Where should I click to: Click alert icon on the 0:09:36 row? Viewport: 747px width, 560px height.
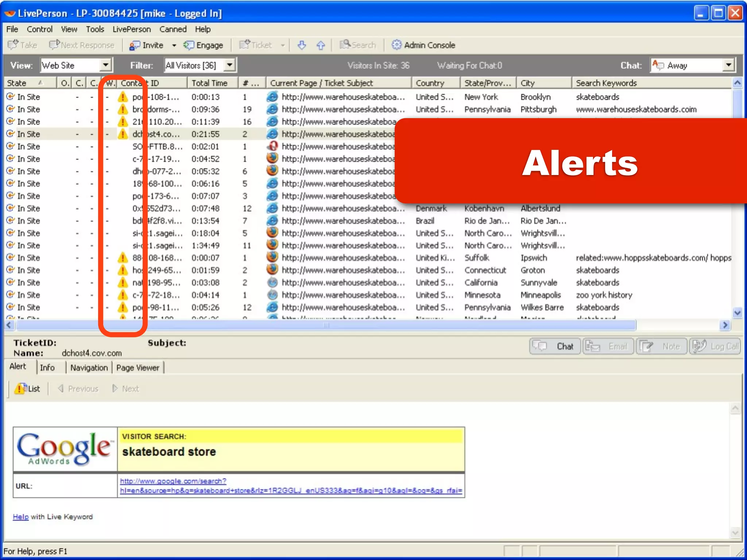pyautogui.click(x=123, y=109)
